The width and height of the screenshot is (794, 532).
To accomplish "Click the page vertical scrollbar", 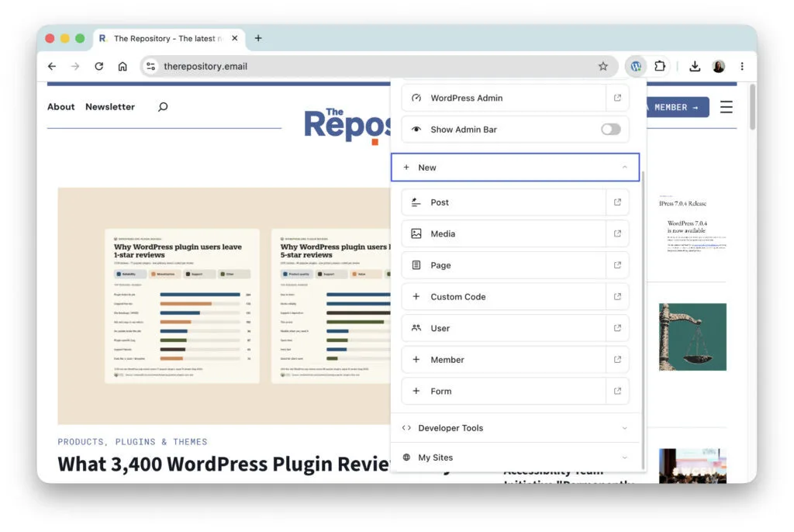I will coord(752,106).
